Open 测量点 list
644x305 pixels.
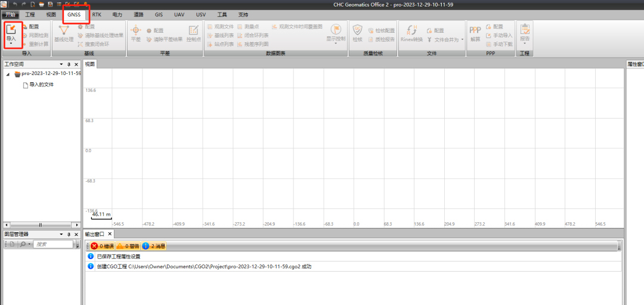248,27
